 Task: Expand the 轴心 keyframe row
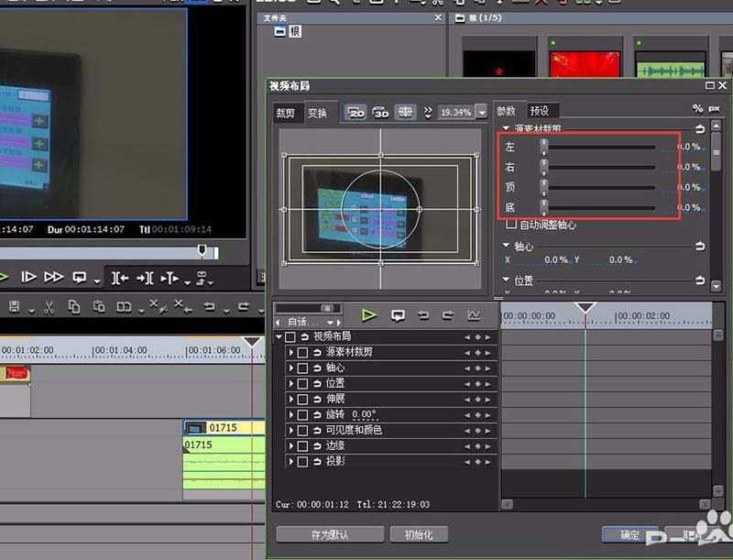[x=291, y=368]
